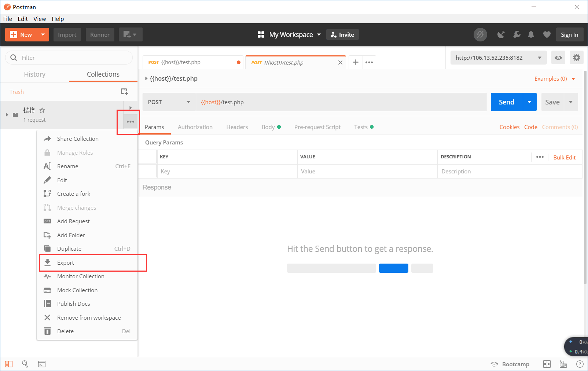Open the Find magnifier in status bar
Image resolution: width=588 pixels, height=371 pixels.
coord(25,364)
